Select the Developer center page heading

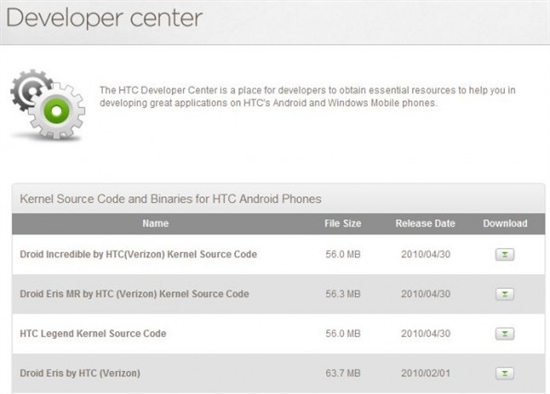click(x=105, y=18)
